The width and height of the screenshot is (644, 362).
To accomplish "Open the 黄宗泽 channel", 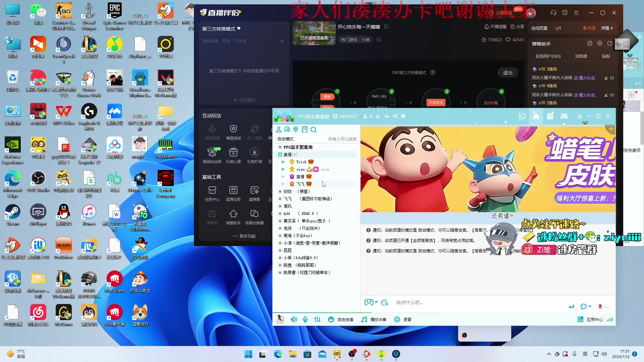I will click(x=307, y=221).
